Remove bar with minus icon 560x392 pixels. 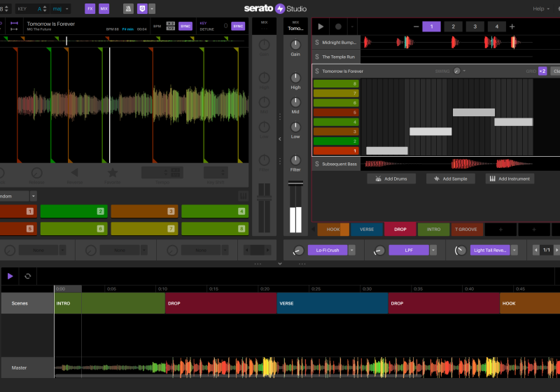coord(416,27)
